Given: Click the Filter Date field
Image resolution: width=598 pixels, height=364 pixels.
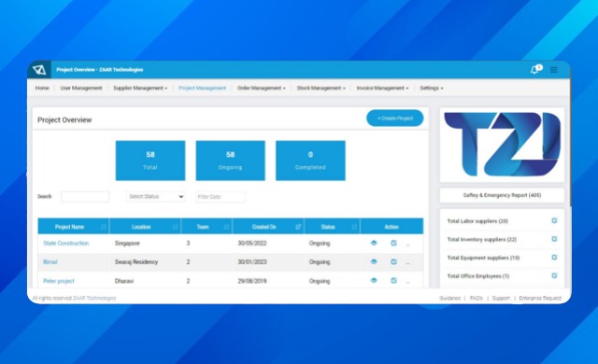Looking at the screenshot, I should (221, 197).
